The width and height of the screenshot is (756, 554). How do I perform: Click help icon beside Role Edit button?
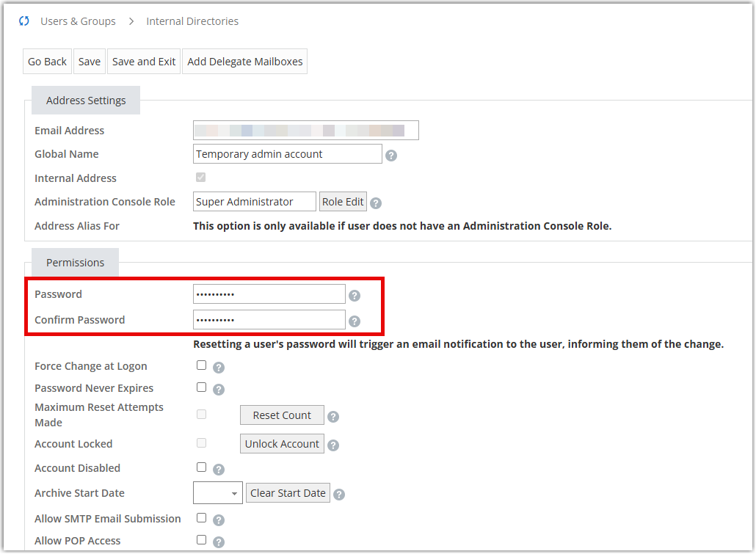pos(376,203)
